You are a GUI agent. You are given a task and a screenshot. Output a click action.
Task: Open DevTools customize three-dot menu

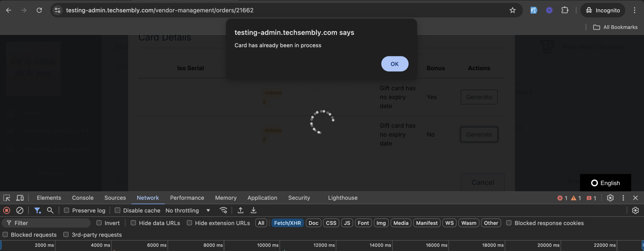(x=623, y=198)
